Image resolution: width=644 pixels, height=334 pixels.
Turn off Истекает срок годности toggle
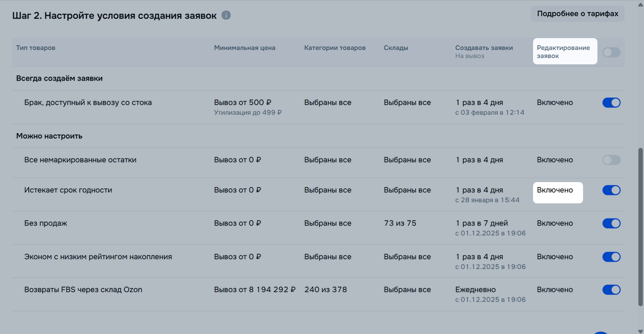(611, 190)
